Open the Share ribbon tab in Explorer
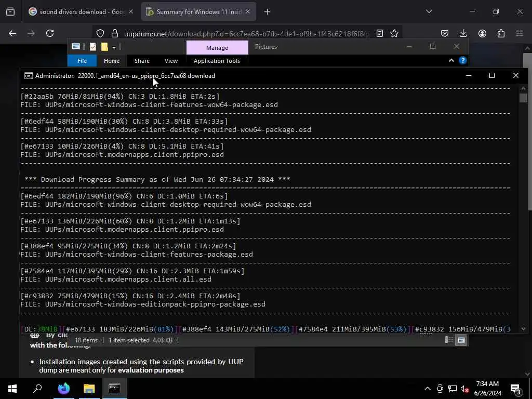This screenshot has width=532, height=399. 142,61
